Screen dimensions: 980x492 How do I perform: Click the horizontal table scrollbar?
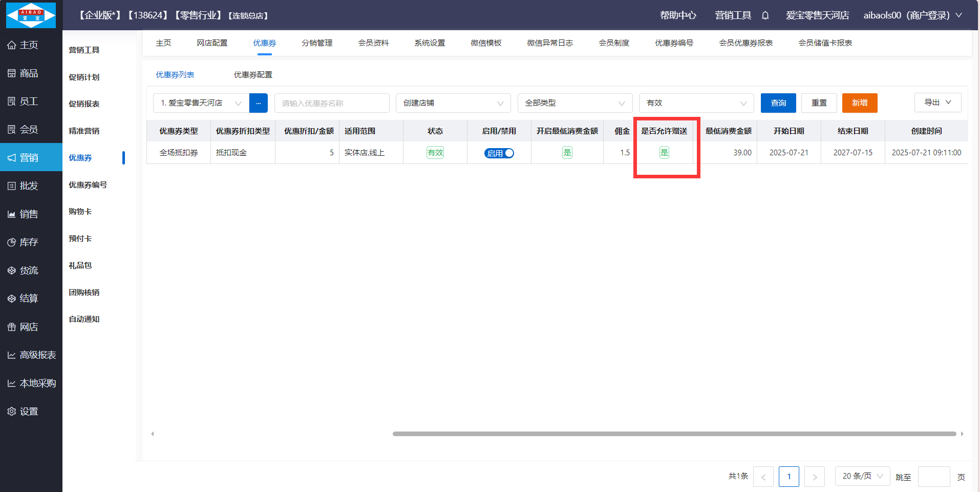pyautogui.click(x=674, y=434)
